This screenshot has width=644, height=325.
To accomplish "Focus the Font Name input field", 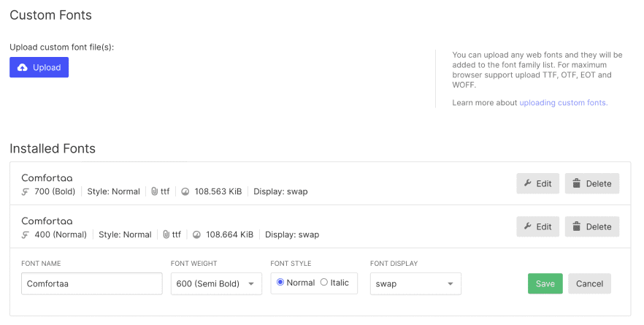I will tap(92, 283).
